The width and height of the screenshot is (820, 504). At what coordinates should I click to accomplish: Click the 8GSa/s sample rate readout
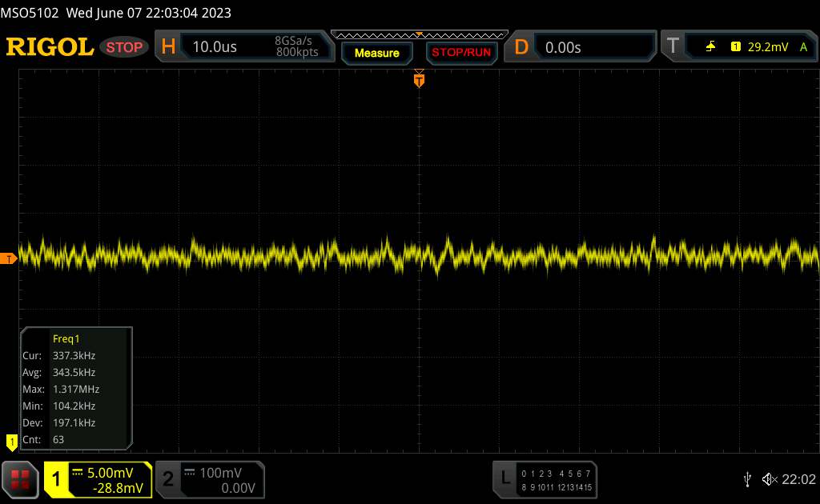coord(293,41)
